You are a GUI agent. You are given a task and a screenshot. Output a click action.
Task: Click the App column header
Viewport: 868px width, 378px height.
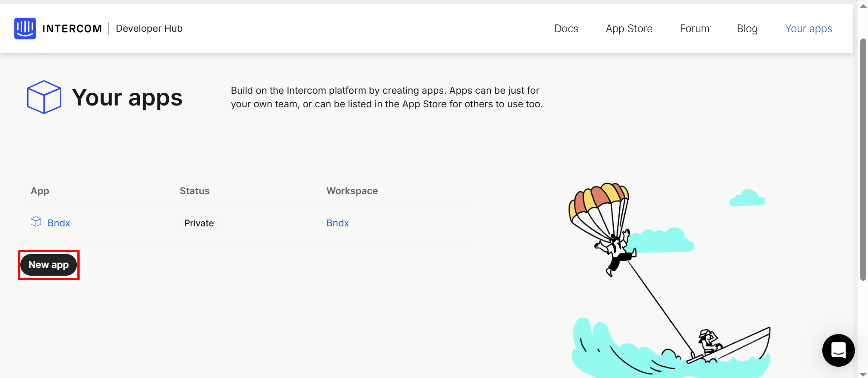click(40, 191)
